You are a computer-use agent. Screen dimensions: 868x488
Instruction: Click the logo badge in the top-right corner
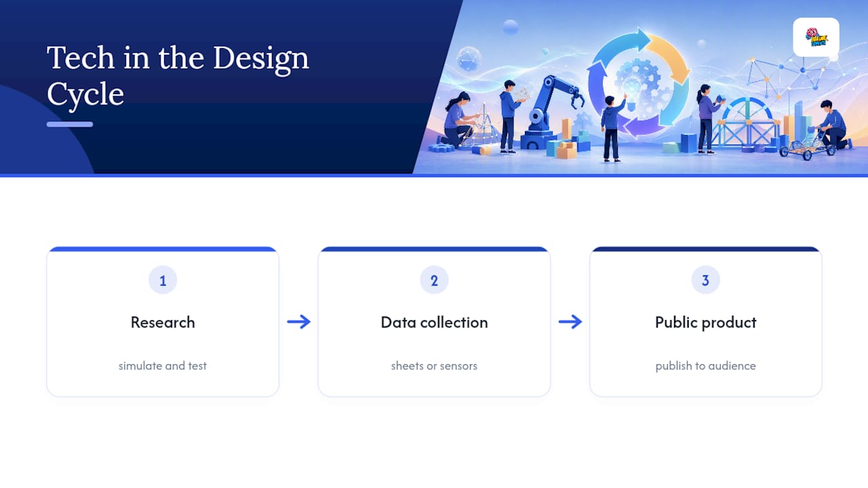click(816, 37)
